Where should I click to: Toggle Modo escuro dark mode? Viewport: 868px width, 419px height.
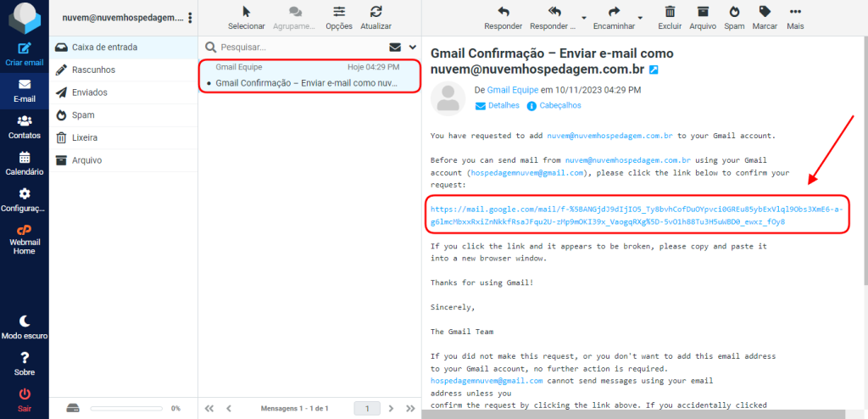(25, 327)
